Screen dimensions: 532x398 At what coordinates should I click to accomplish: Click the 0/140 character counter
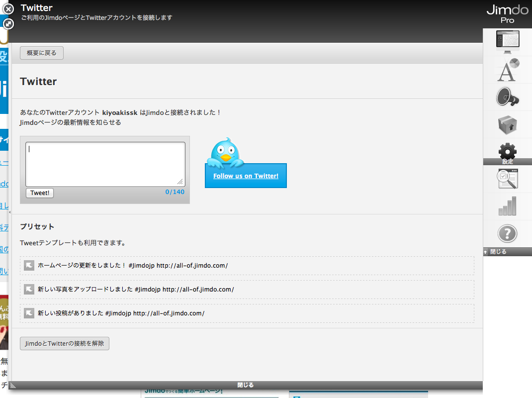click(x=175, y=192)
